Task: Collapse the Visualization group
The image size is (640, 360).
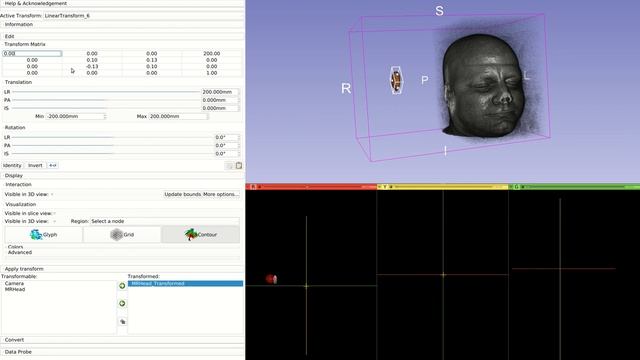Action: pyautogui.click(x=20, y=204)
